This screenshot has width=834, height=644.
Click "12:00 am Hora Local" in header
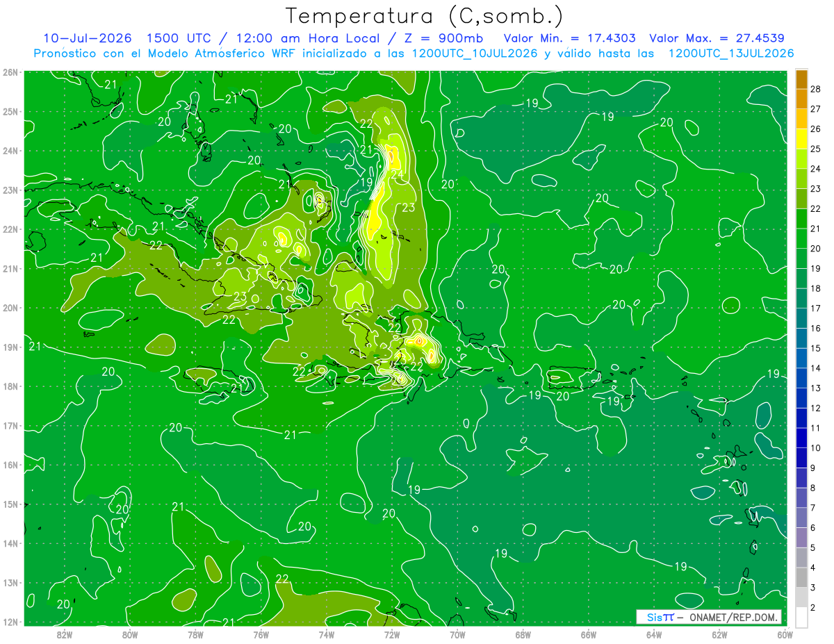305,38
